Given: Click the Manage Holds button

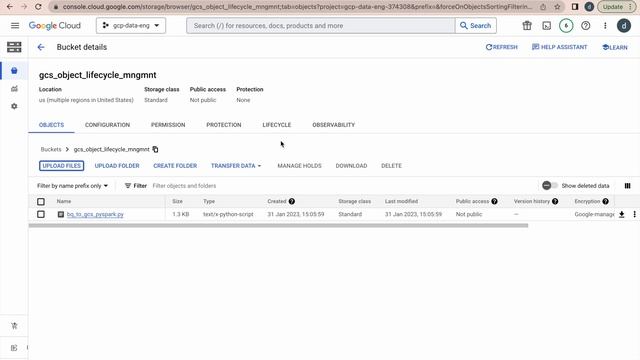Looking at the screenshot, I should pyautogui.click(x=300, y=166).
